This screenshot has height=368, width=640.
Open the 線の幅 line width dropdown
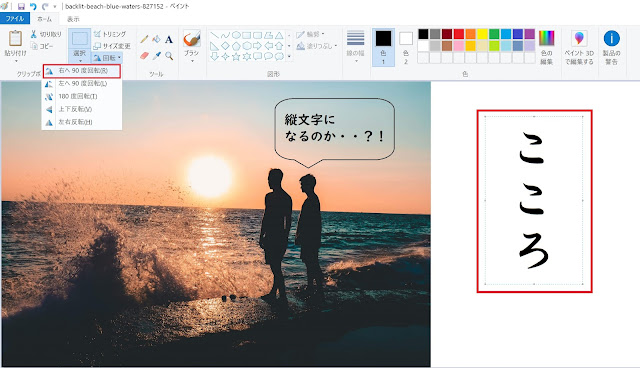[356, 47]
